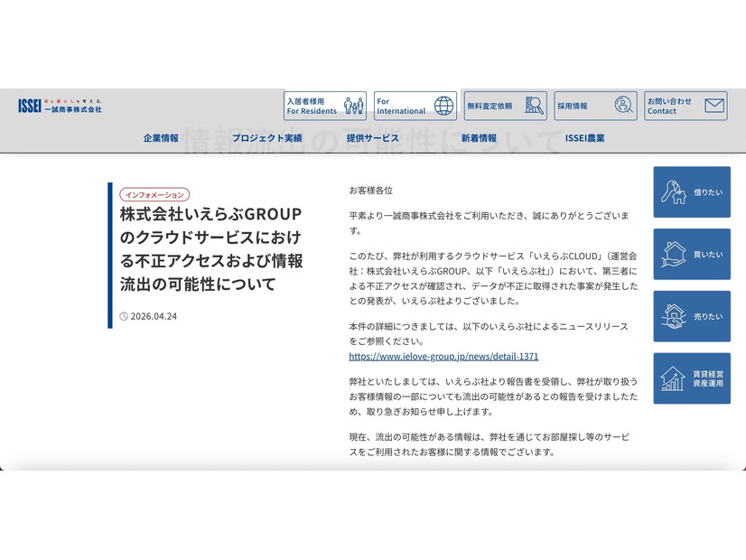Screen dimensions: 746x560
Task: Click the growth chart icon on 賃貸経営 tile
Action: (x=673, y=378)
